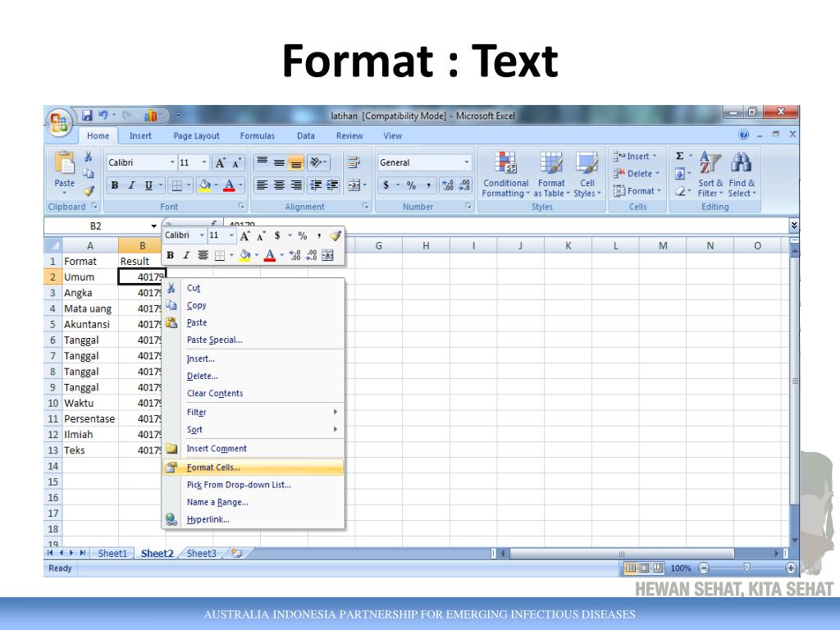Screen dimensions: 840x630
Task: Click the ribbon Font Color red A
Action: coord(230,185)
